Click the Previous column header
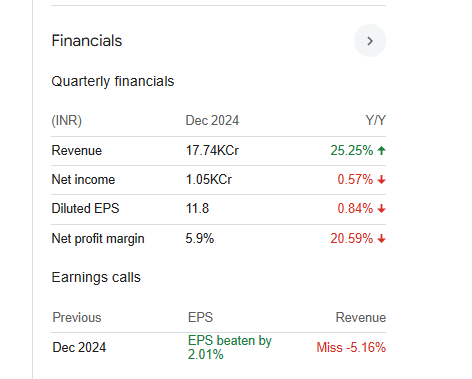472x379 pixels. coord(77,318)
